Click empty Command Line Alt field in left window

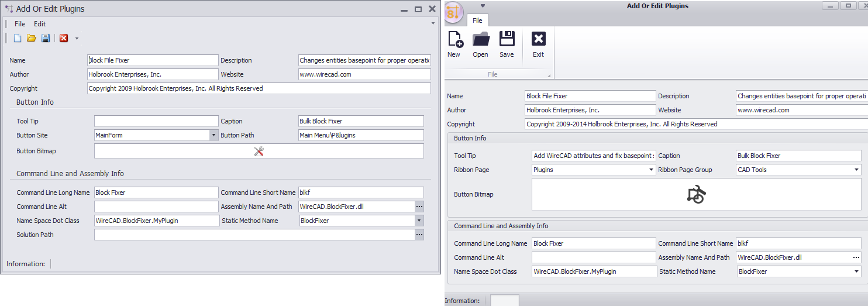(x=156, y=207)
